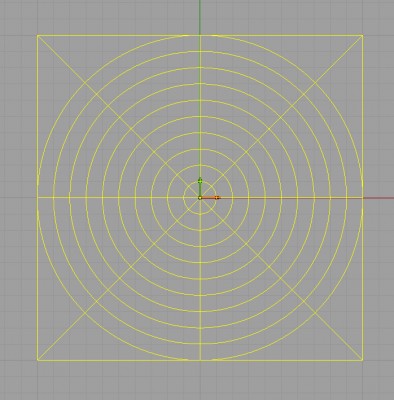The image size is (394, 400).
Task: Click the midpoint of the square's left edge
Action: (x=37, y=198)
